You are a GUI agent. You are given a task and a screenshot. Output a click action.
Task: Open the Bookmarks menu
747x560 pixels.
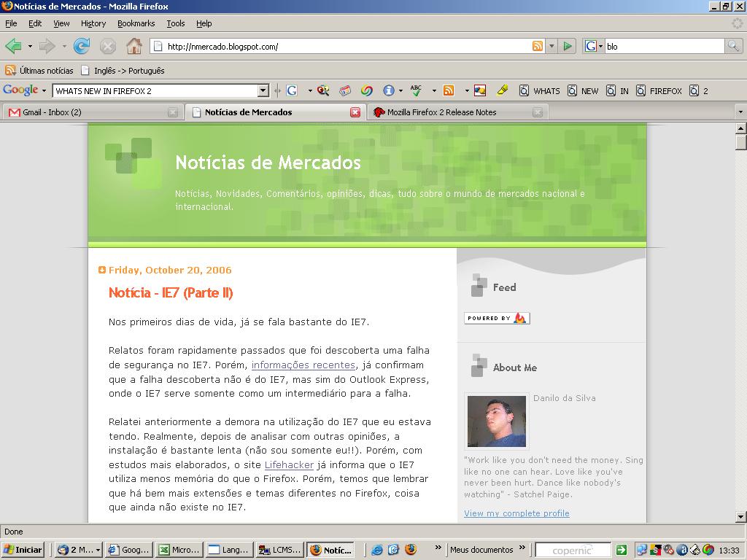(x=136, y=23)
